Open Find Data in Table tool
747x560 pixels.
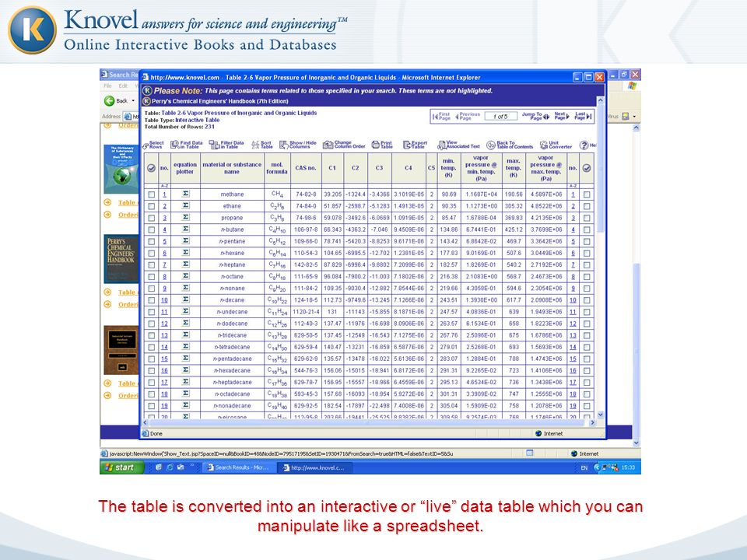[x=186, y=145]
